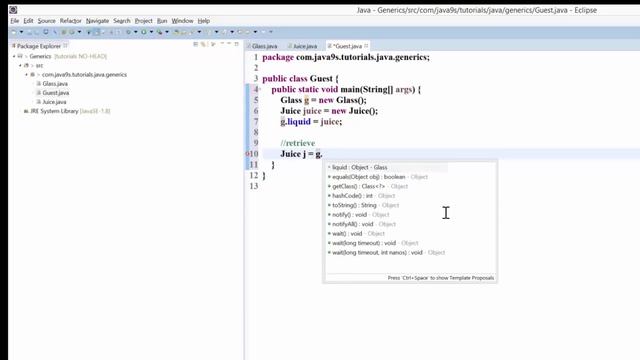The width and height of the screenshot is (640, 360).
Task: Close the Guest.java editor tab
Action: click(x=366, y=46)
